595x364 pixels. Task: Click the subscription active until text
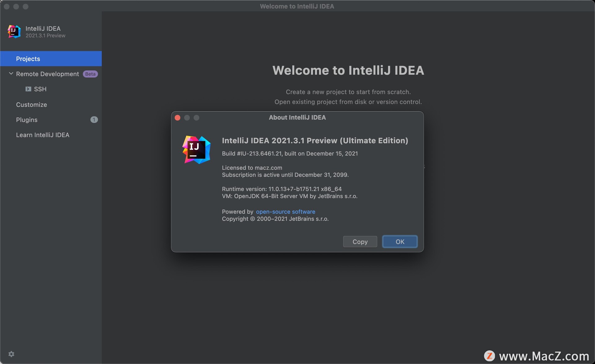[285, 175]
